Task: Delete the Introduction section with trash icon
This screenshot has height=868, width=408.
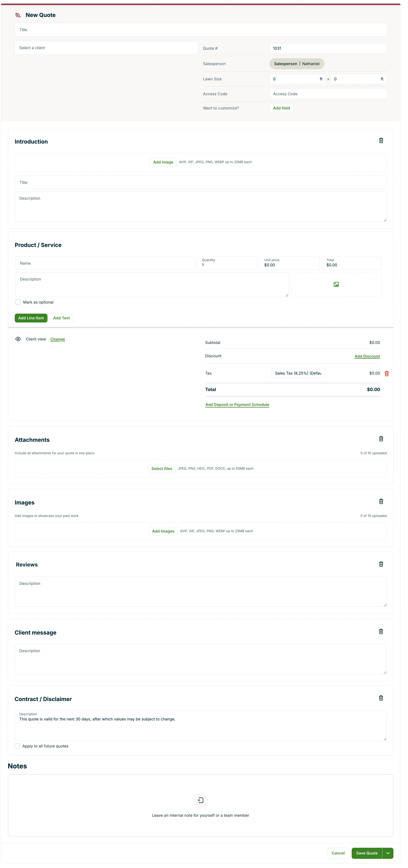Action: [x=381, y=140]
